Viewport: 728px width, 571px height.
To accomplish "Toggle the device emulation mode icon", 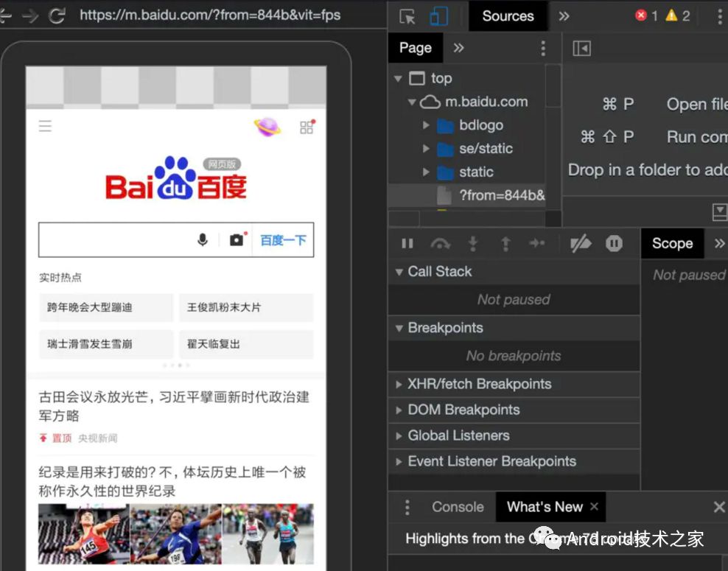I will [440, 15].
